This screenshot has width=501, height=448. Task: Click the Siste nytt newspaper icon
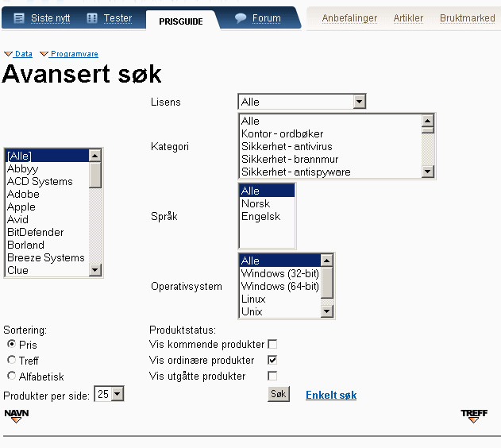point(19,18)
